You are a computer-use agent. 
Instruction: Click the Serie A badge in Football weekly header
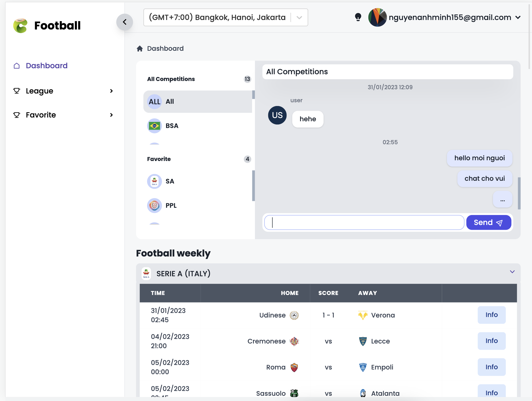click(146, 273)
